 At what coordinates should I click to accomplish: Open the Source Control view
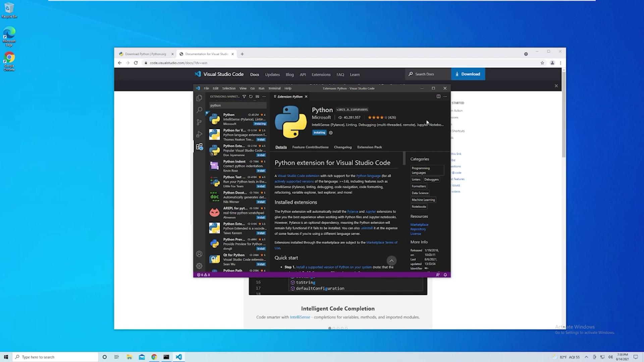199,122
